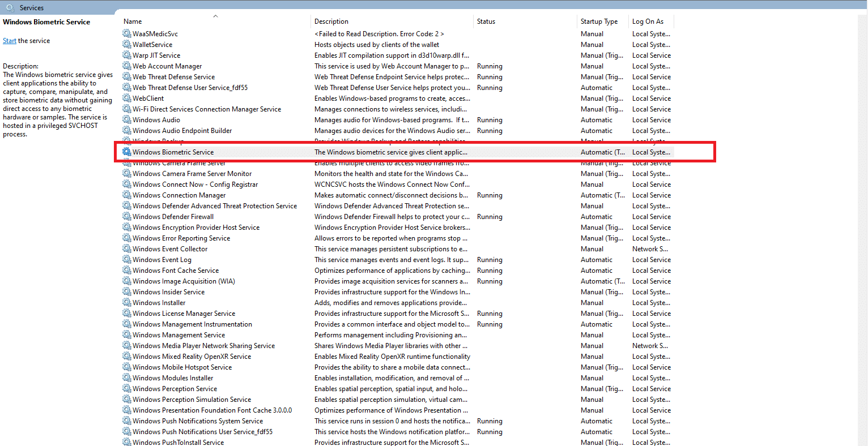
Task: Click gear icon beside Windows Event Log
Action: (127, 260)
